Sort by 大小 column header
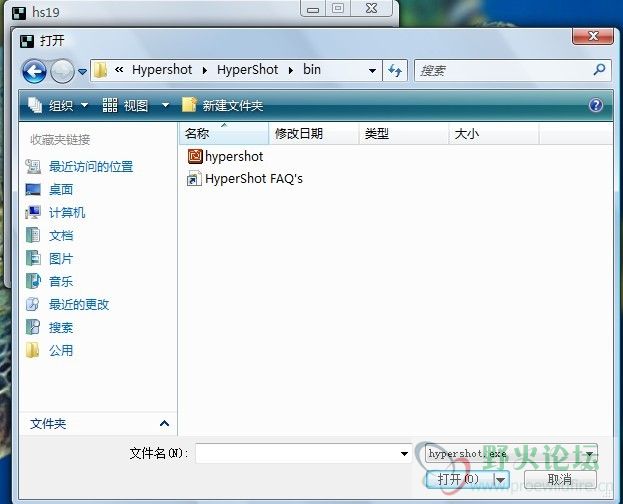The image size is (623, 504). click(493, 134)
